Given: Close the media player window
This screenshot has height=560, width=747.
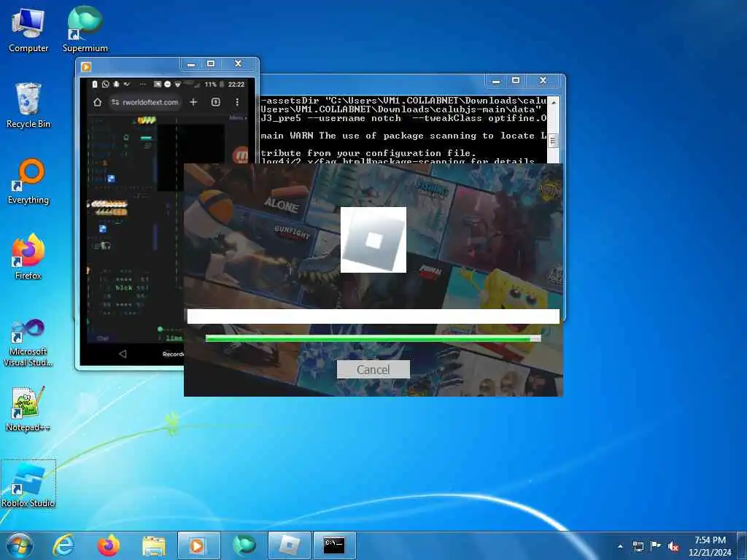Looking at the screenshot, I should pos(239,64).
